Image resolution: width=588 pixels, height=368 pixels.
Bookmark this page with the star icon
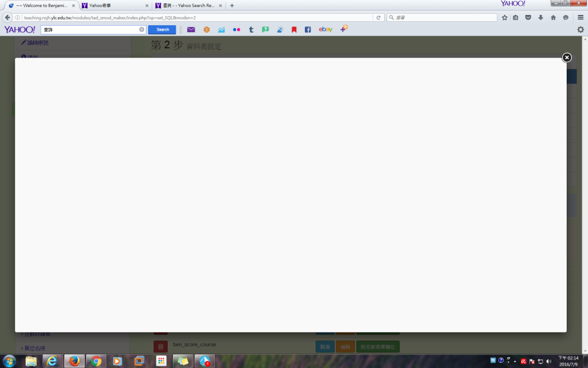(x=505, y=18)
